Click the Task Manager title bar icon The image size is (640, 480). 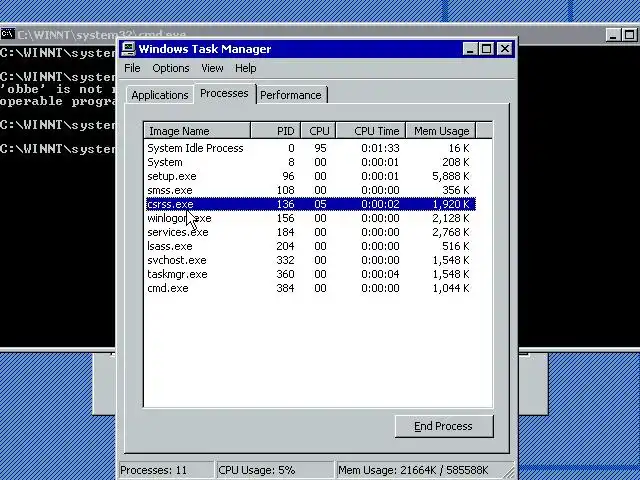coord(128,49)
